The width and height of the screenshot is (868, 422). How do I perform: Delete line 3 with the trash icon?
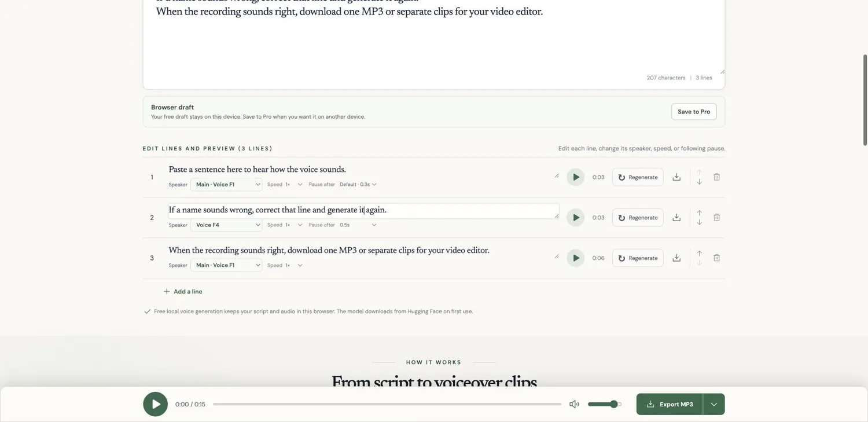pyautogui.click(x=717, y=258)
